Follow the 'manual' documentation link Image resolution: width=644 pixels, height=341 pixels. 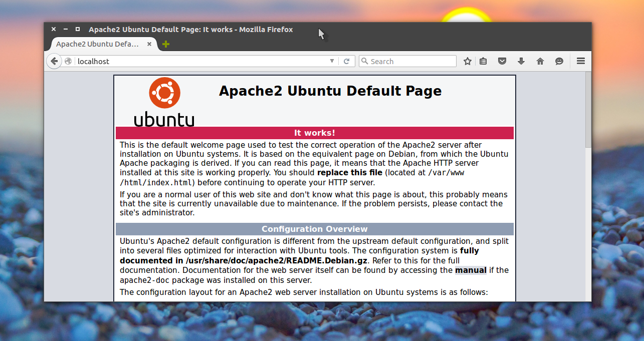(x=471, y=270)
